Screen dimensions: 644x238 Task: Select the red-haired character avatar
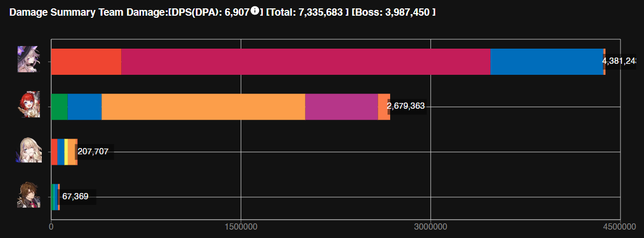[29, 105]
